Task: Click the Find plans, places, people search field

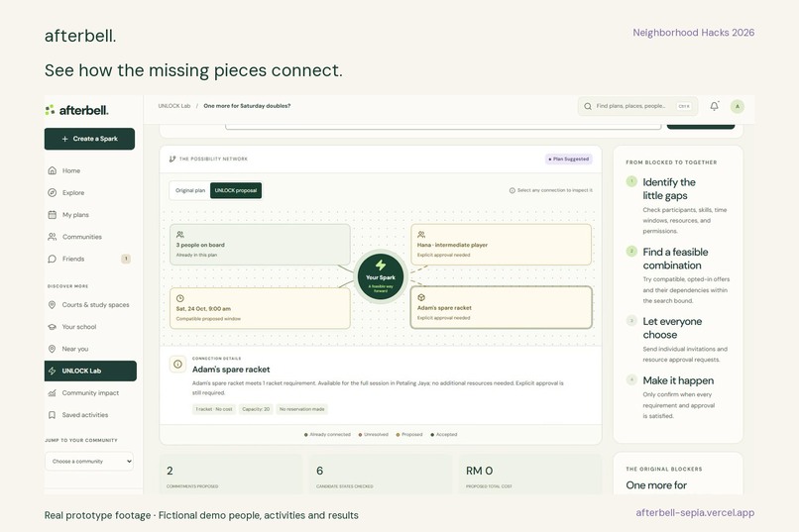Action: pyautogui.click(x=640, y=106)
